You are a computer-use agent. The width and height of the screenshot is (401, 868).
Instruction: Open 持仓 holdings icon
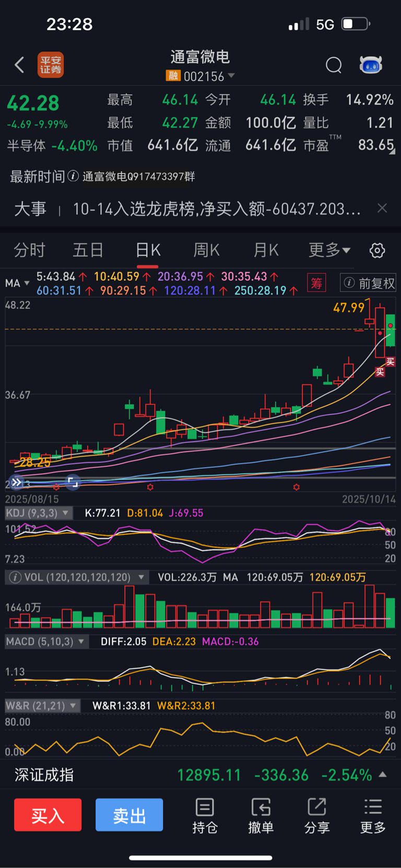pyautogui.click(x=205, y=816)
